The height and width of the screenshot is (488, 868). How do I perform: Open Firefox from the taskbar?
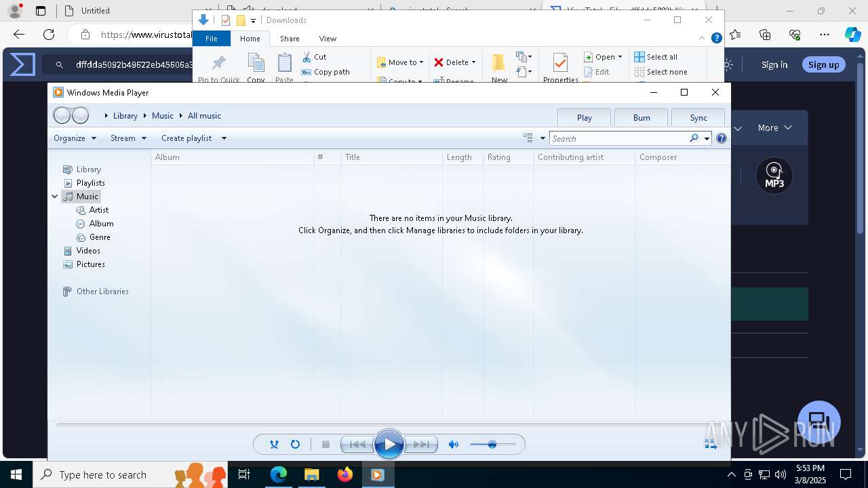coord(345,474)
